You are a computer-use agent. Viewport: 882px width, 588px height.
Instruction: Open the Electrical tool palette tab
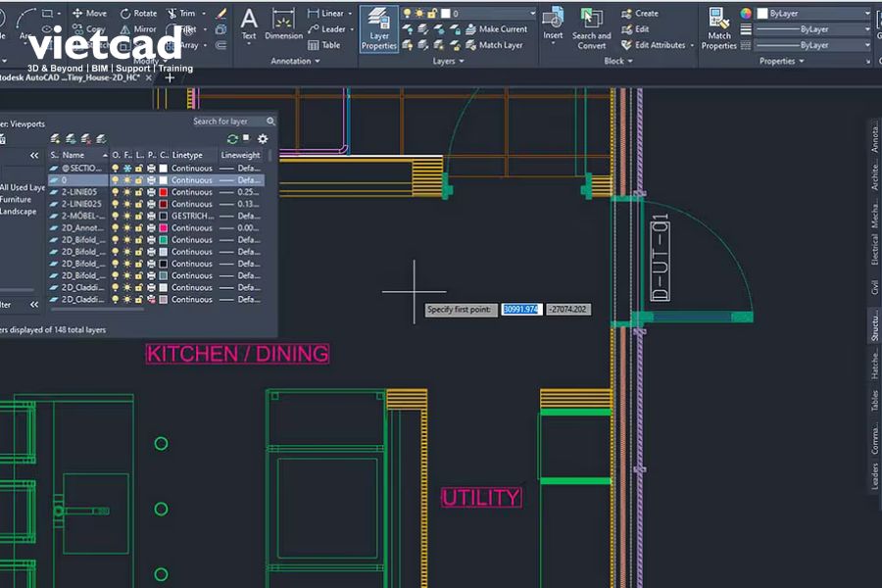point(874,248)
